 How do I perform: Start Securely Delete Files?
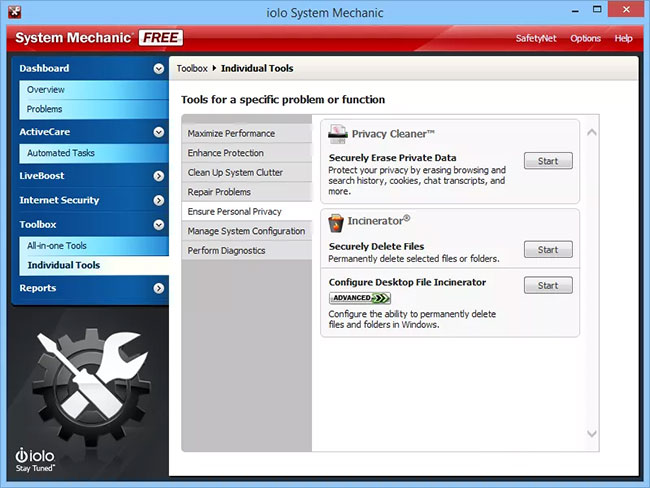click(548, 250)
